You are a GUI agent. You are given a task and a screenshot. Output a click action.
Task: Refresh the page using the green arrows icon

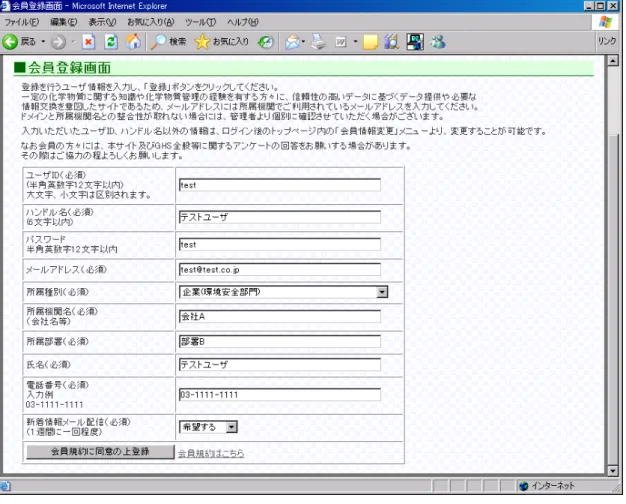click(x=111, y=42)
